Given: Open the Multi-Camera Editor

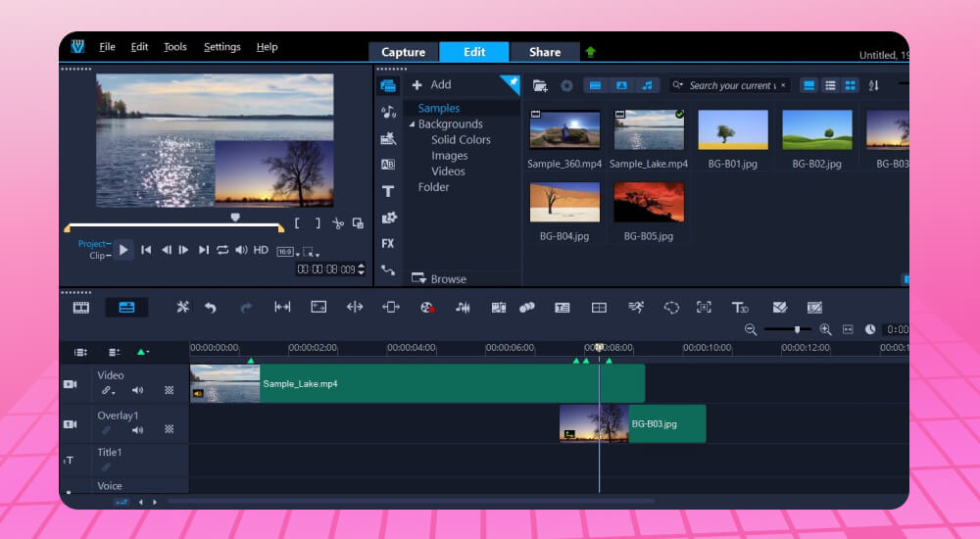Looking at the screenshot, I should click(599, 308).
